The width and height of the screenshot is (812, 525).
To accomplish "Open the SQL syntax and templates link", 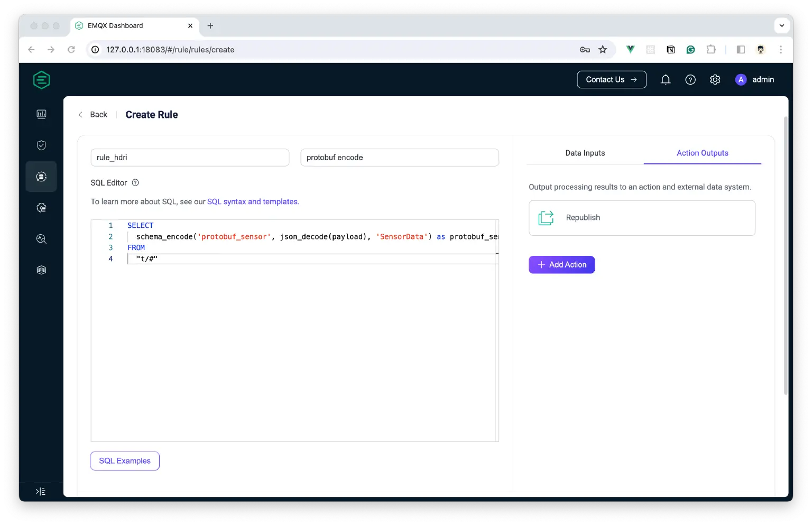I will pyautogui.click(x=252, y=202).
